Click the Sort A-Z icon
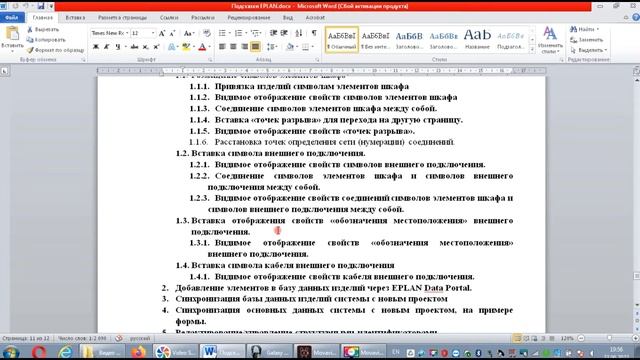Screen dimensions: 640x360 point(299,33)
